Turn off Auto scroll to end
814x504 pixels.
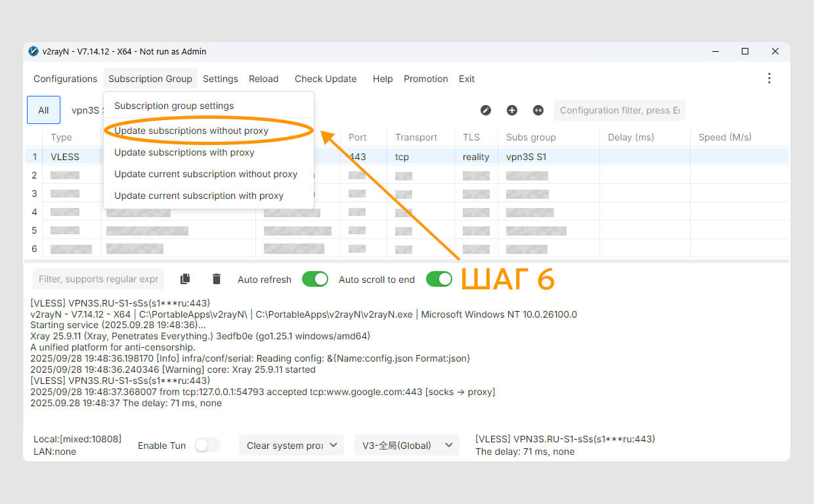(x=439, y=279)
